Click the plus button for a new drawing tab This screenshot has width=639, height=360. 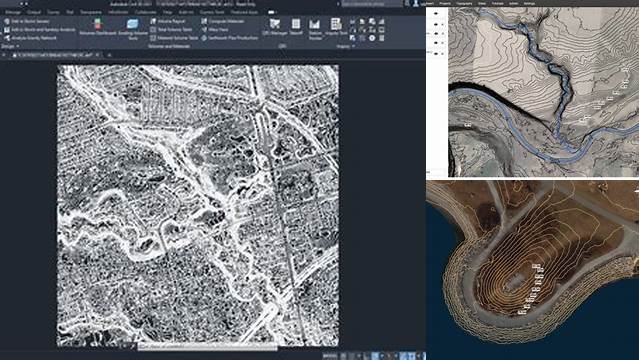tap(109, 55)
